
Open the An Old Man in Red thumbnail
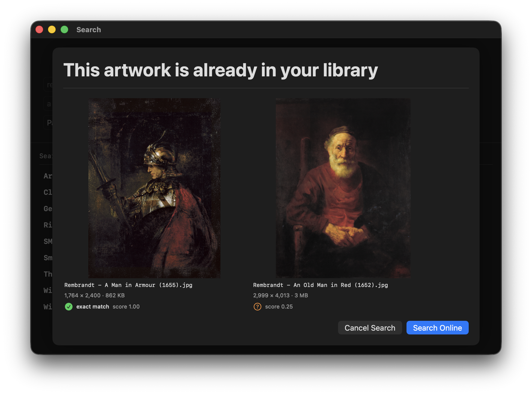(x=343, y=188)
